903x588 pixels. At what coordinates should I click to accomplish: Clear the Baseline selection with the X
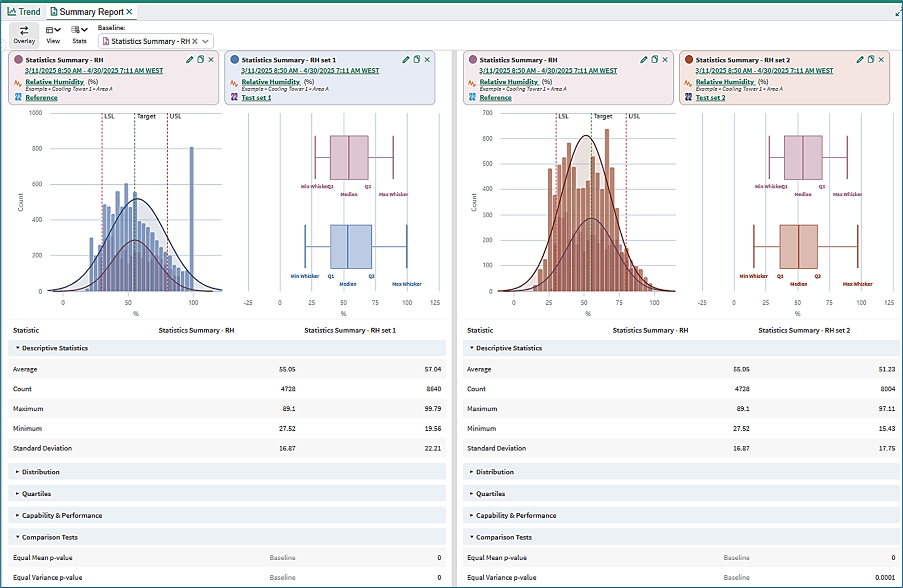click(195, 41)
